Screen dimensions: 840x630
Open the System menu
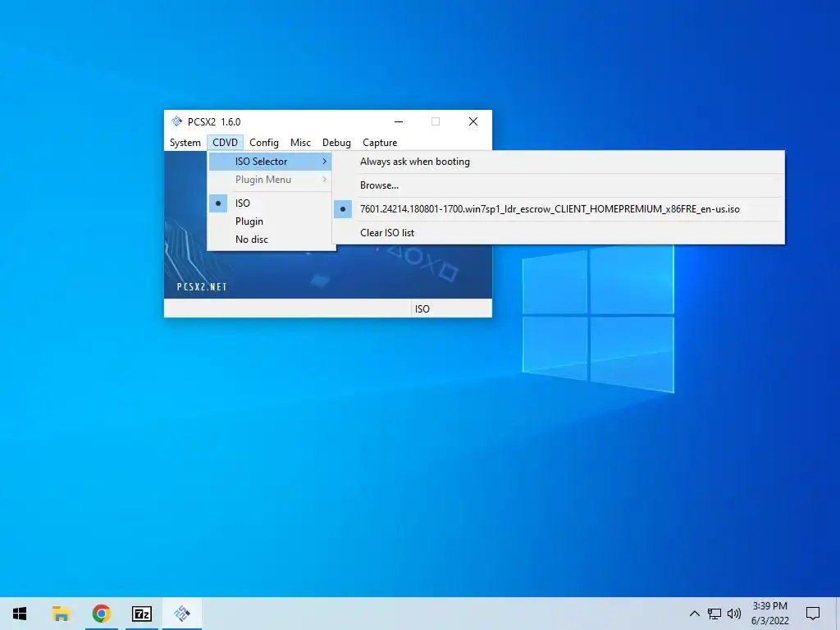coord(185,143)
